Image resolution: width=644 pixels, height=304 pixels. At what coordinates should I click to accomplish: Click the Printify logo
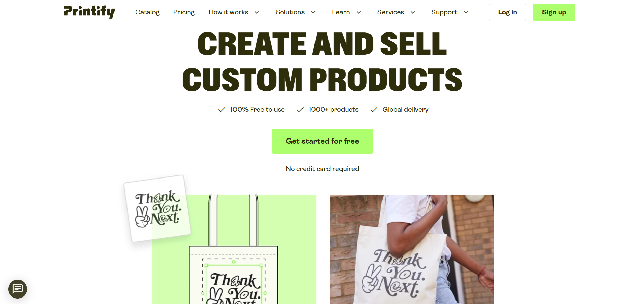pos(90,12)
